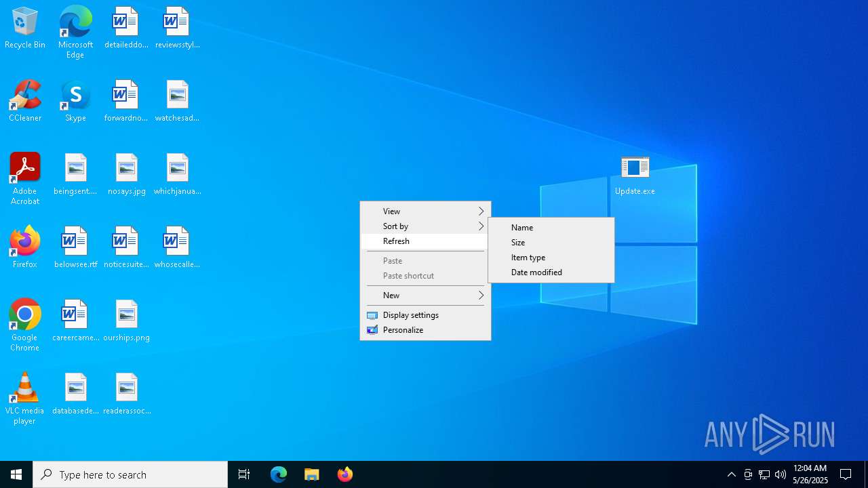Choose Personalize from the context menu
Screen dimensions: 868x488
coord(425,330)
